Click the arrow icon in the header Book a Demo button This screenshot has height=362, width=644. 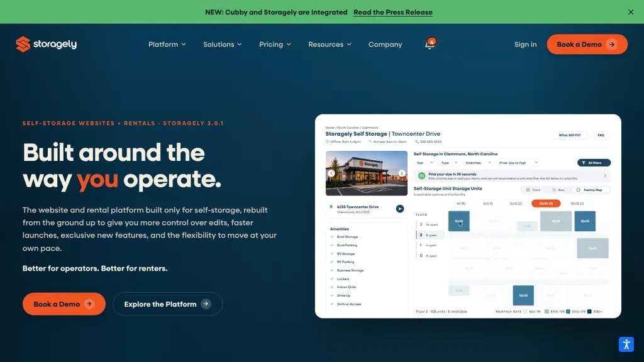(612, 45)
